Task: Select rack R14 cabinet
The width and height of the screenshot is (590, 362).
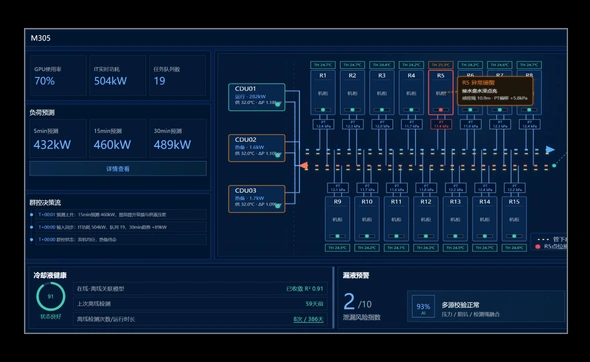Action: [485, 219]
